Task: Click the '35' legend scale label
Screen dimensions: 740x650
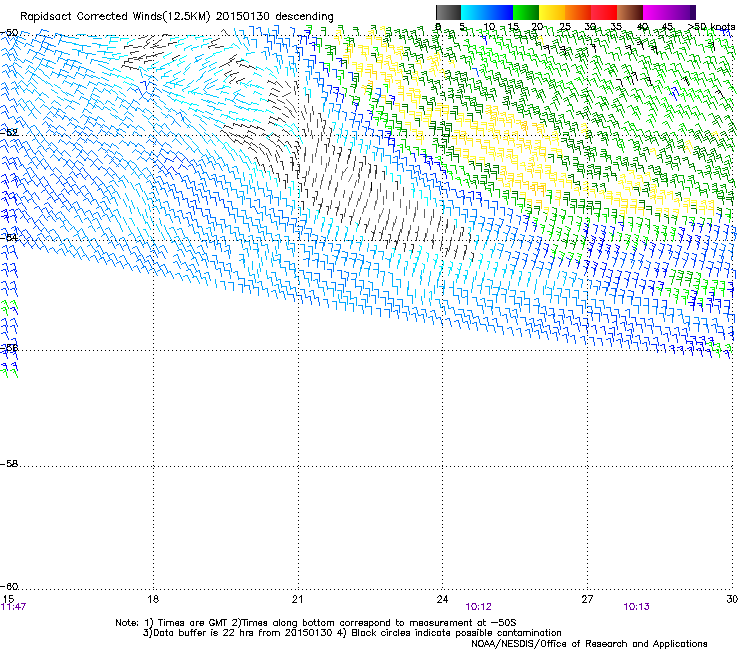Action: (x=616, y=27)
